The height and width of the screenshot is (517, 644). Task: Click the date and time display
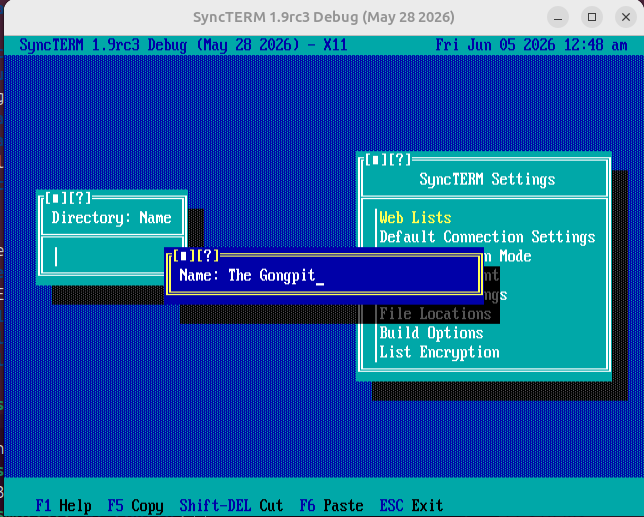pos(531,45)
